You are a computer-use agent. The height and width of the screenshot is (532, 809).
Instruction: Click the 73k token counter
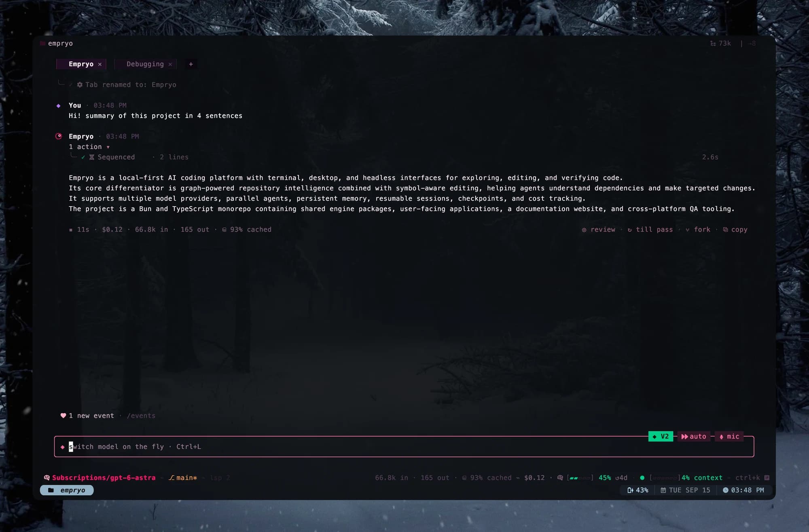coord(721,43)
